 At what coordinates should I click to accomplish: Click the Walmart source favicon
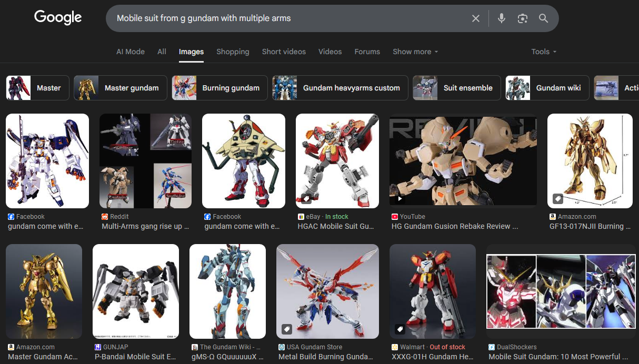(x=395, y=347)
